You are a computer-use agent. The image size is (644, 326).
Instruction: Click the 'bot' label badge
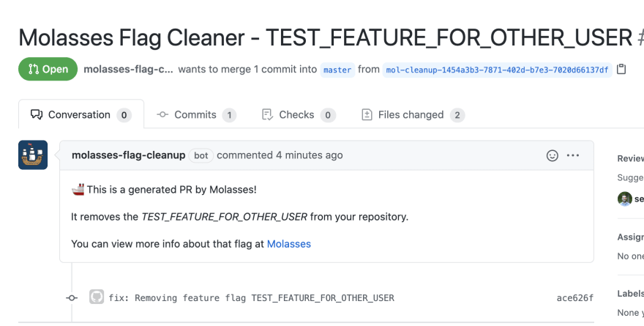tap(201, 155)
